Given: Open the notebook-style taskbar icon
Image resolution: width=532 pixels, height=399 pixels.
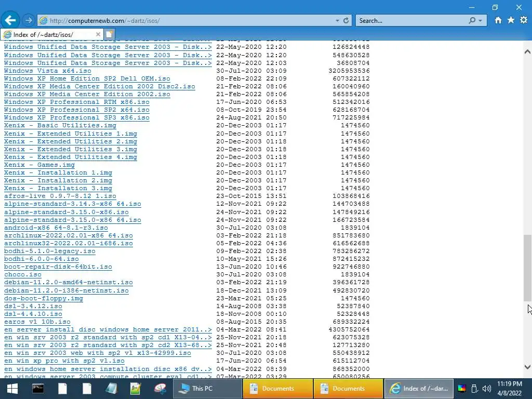Looking at the screenshot, I should click(x=111, y=389).
